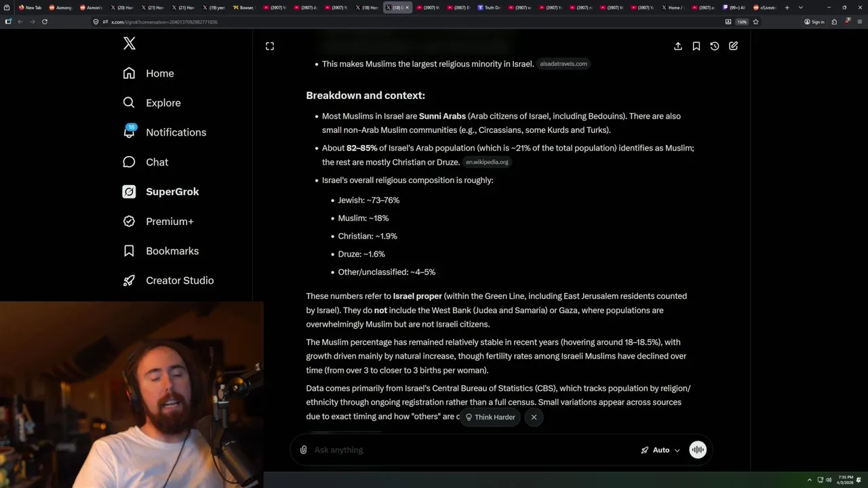This screenshot has width=868, height=488.
Task: Open the system volume control
Action: (x=829, y=480)
